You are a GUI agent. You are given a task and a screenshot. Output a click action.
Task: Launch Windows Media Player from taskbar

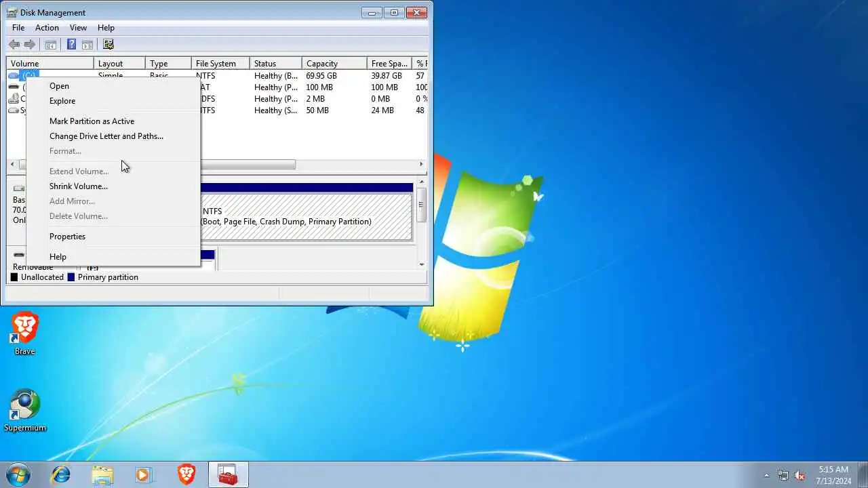coord(144,474)
